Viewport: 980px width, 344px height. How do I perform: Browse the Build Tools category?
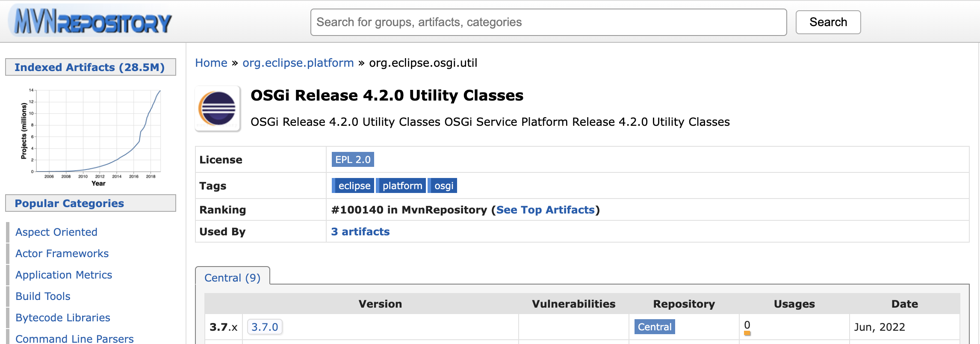tap(43, 296)
